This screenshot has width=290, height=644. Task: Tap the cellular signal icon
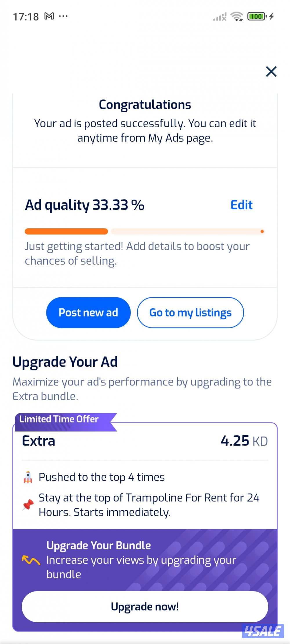pyautogui.click(x=220, y=17)
